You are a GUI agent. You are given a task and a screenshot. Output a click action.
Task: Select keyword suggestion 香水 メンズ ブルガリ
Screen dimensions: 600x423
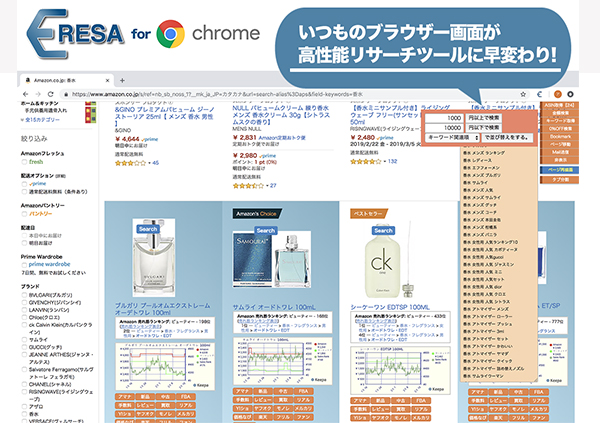482,175
